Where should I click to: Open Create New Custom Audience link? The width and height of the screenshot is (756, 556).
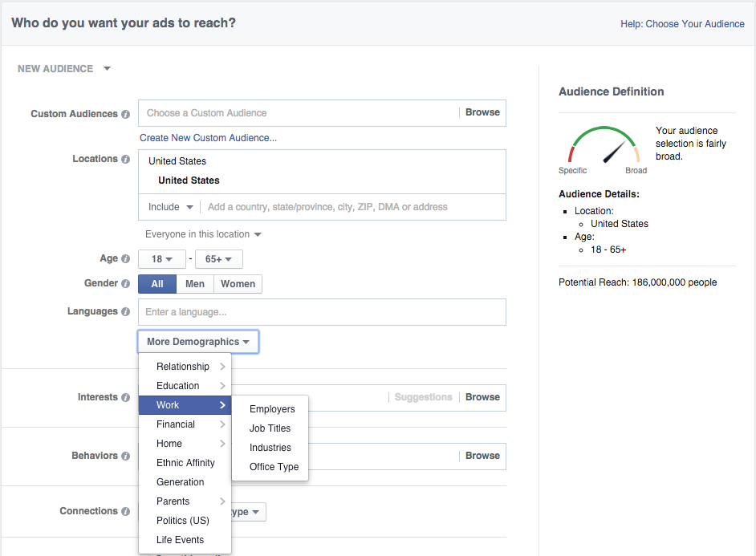(208, 138)
